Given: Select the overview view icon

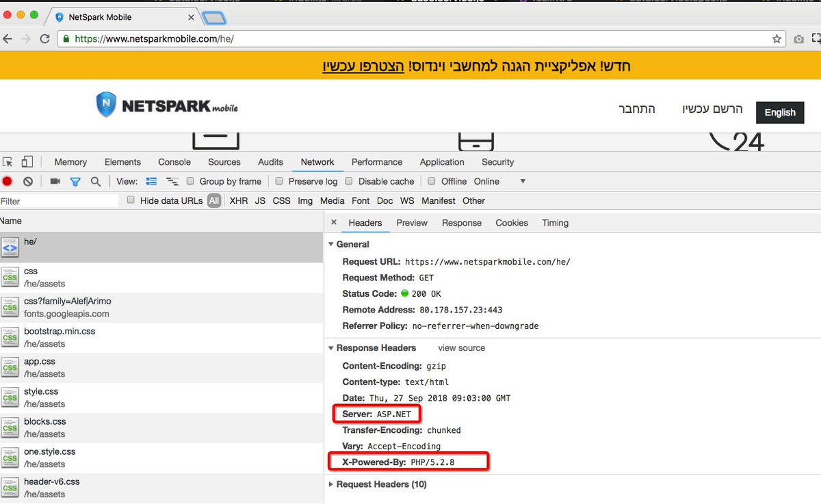Looking at the screenshot, I should [x=172, y=181].
